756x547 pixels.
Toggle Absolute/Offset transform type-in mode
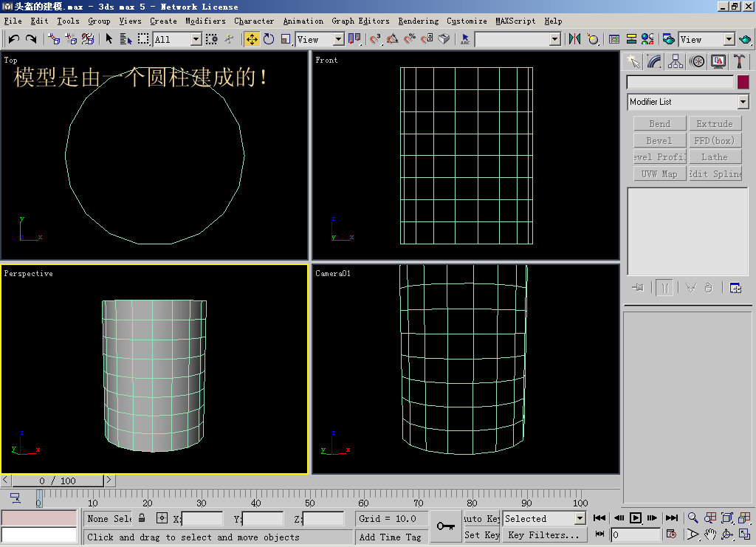162,518
